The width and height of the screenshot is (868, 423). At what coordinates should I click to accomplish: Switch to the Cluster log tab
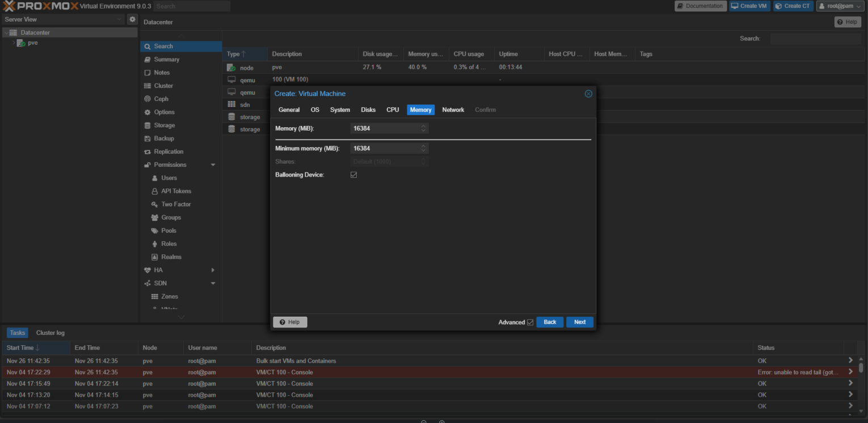(x=50, y=333)
